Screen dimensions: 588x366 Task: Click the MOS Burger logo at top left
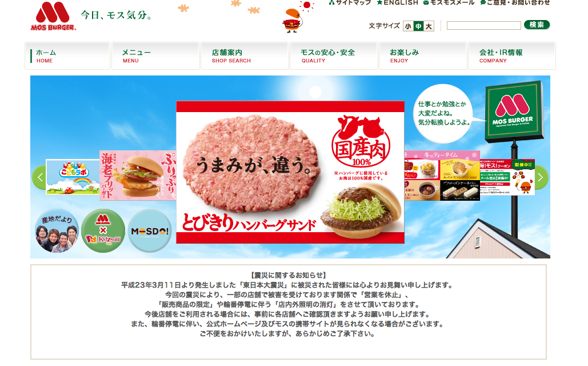(x=53, y=16)
